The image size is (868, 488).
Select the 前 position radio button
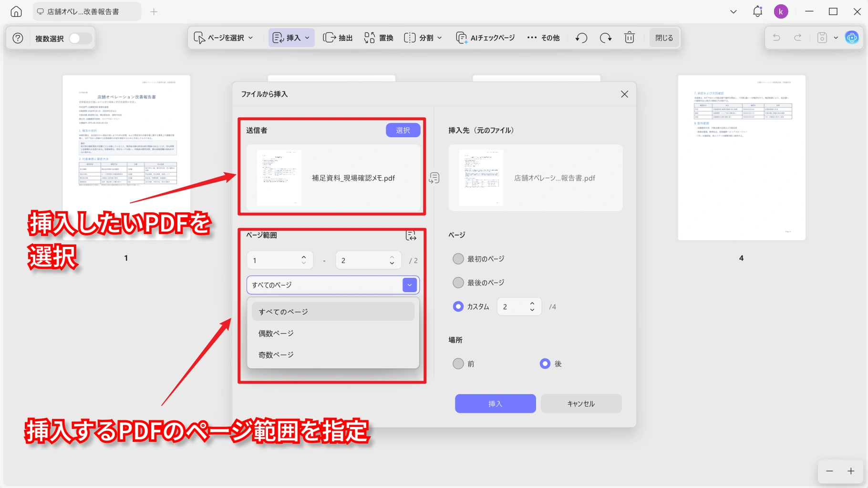458,364
